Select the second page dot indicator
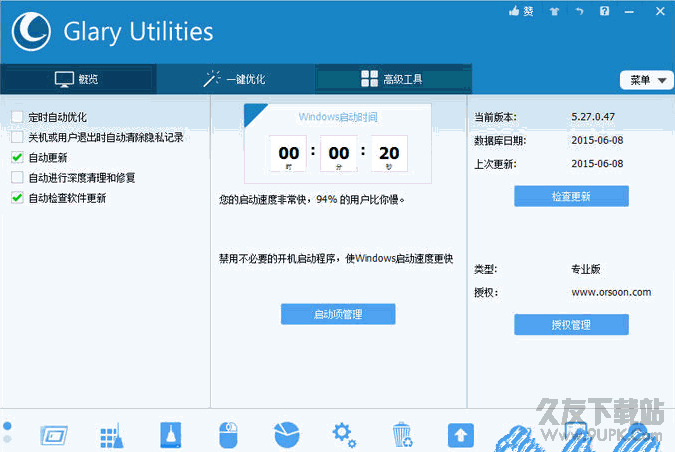The width and height of the screenshot is (675, 452). 7,439
